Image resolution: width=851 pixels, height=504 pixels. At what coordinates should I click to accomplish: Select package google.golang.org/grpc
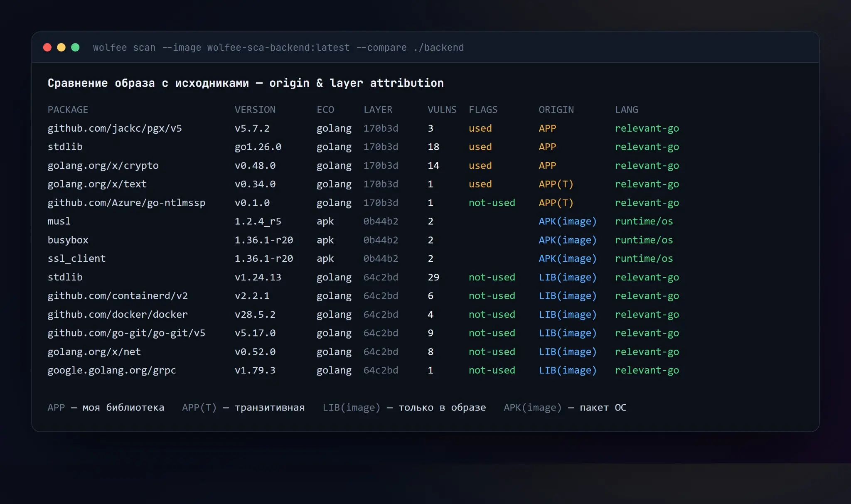pyautogui.click(x=112, y=370)
